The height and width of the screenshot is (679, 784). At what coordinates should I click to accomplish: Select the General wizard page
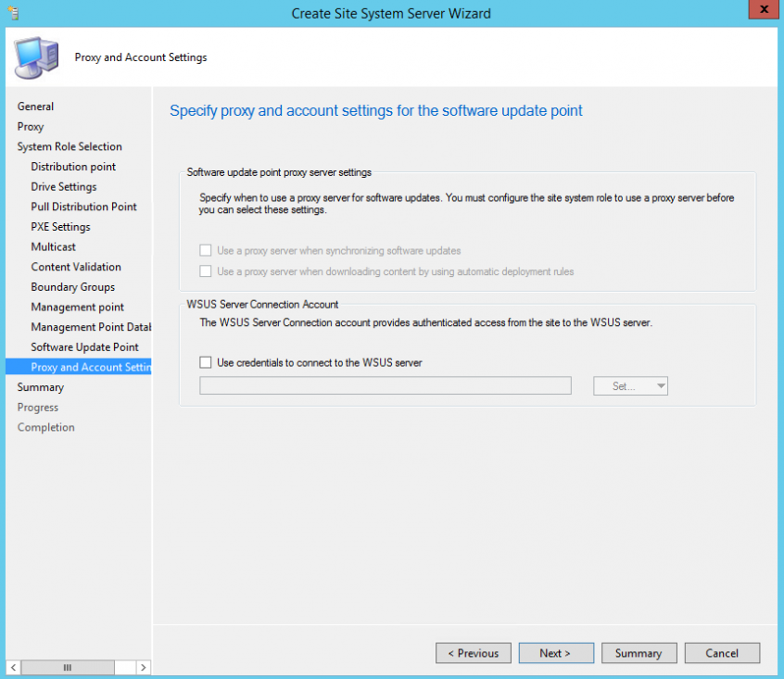[35, 106]
